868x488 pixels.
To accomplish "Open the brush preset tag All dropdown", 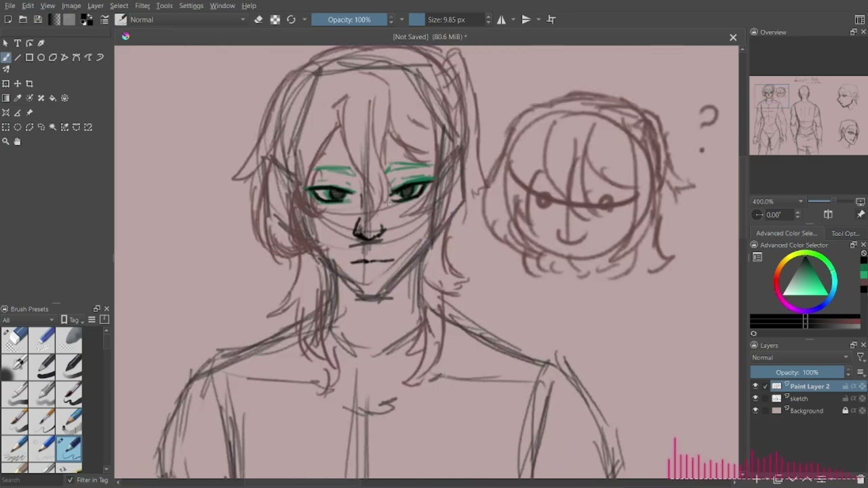I will 28,320.
